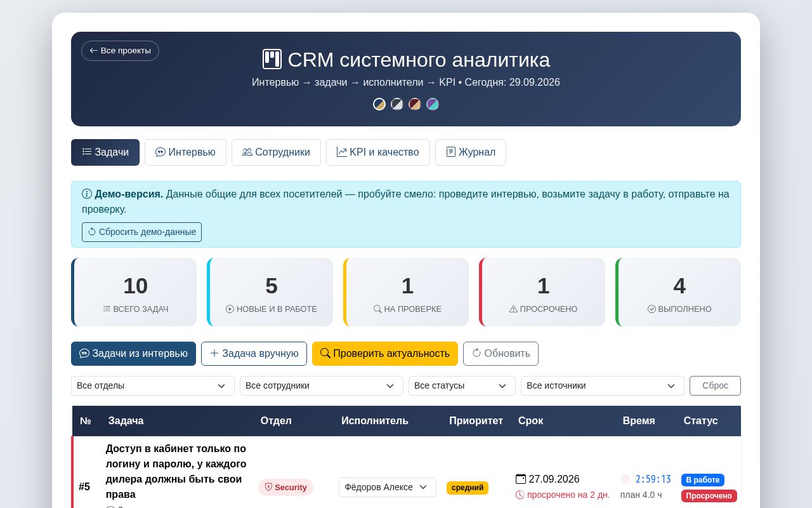Refresh the list with "Обновить"
The image size is (812, 508).
501,354
